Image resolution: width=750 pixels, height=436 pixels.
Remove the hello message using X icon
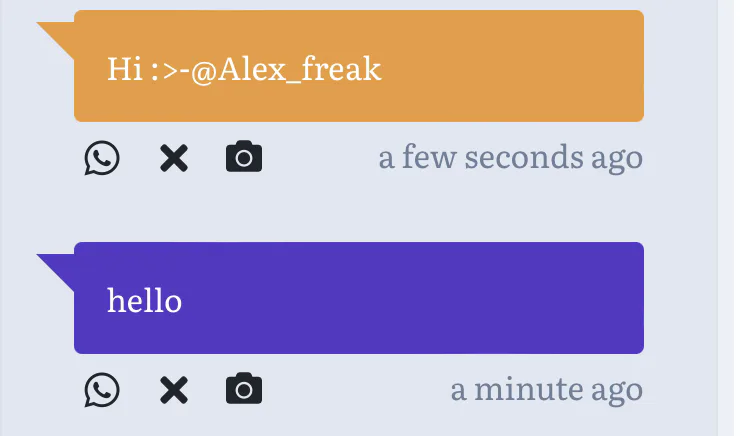[x=174, y=390]
